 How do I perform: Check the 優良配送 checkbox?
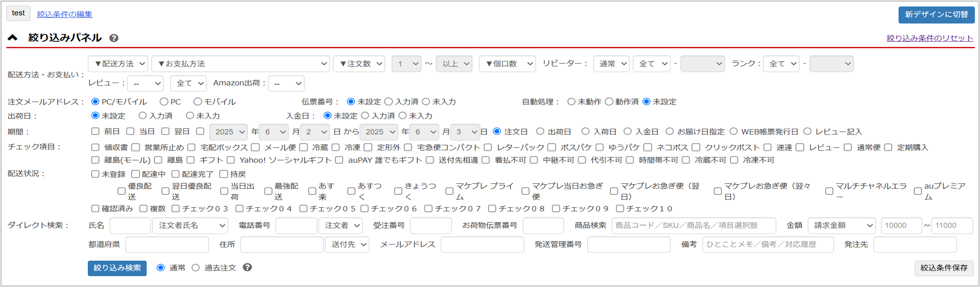click(x=121, y=191)
